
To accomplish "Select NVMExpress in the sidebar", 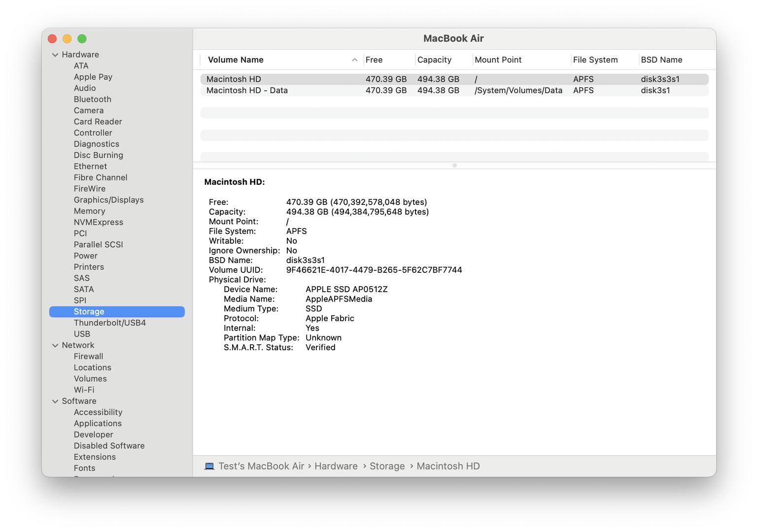I will click(98, 222).
